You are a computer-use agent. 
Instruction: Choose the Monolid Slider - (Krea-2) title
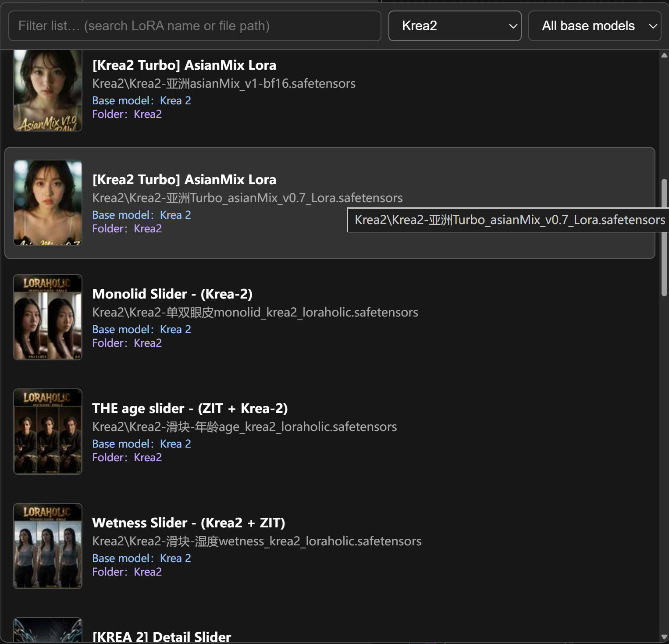tap(172, 294)
